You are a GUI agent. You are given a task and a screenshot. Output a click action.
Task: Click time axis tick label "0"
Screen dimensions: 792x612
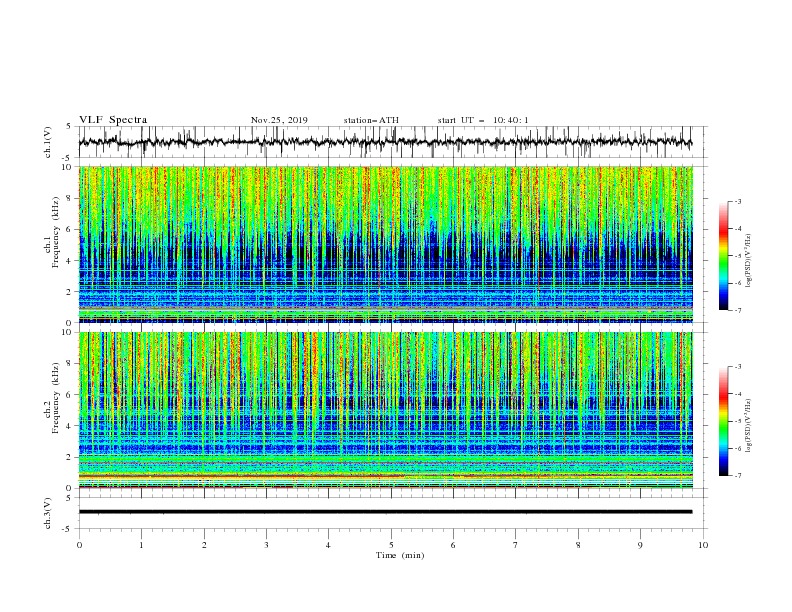coord(79,545)
